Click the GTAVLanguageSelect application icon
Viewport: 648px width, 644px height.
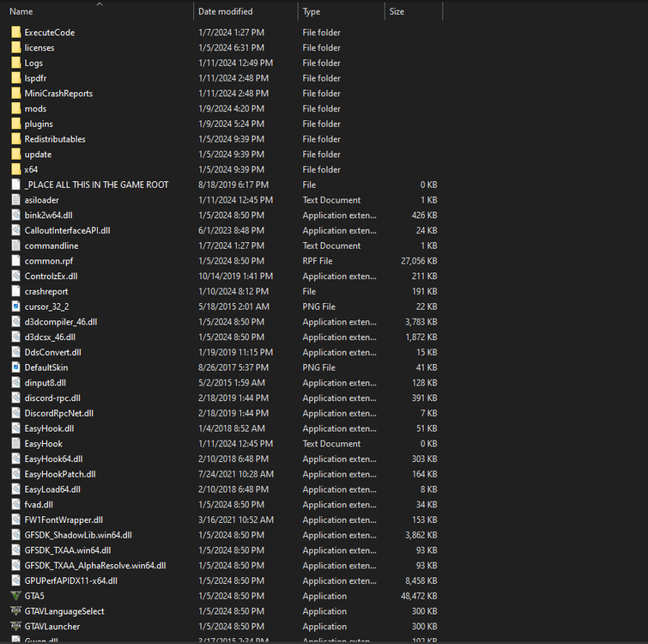(15, 611)
